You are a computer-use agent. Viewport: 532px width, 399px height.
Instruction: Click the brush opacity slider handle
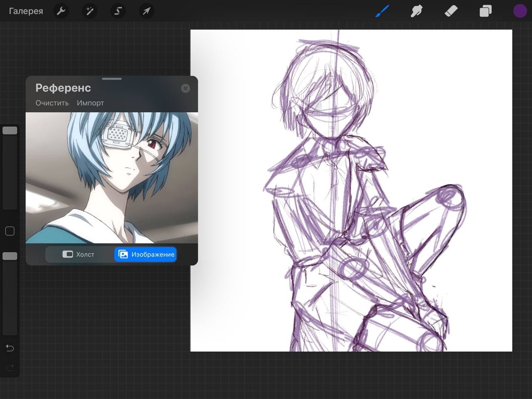click(10, 256)
